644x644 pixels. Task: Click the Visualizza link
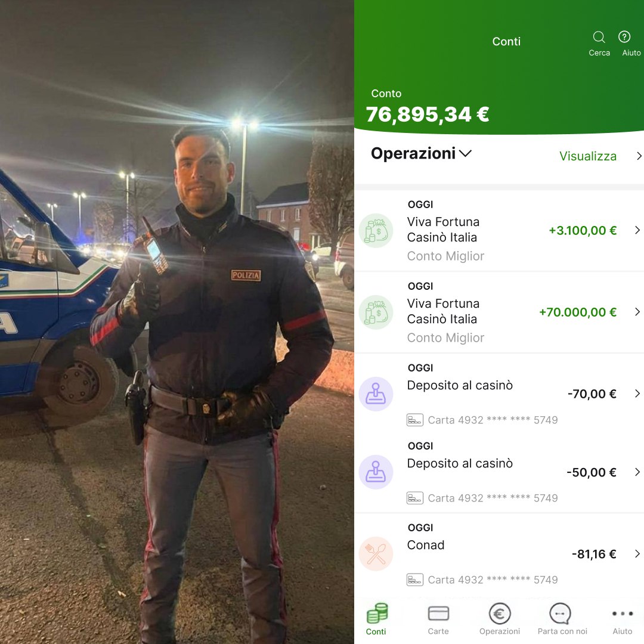coord(588,156)
